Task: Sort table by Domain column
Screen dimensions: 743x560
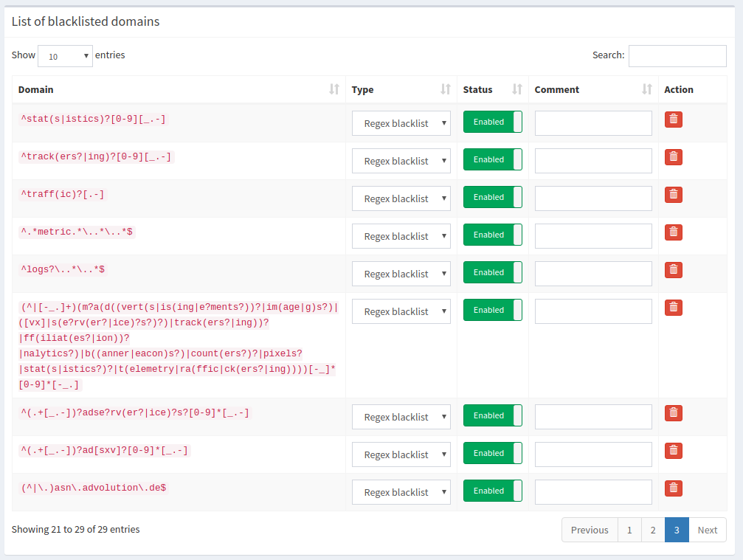Action: coord(179,89)
